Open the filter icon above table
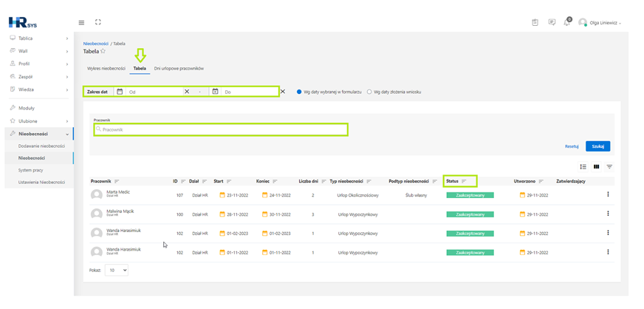 coord(609,166)
